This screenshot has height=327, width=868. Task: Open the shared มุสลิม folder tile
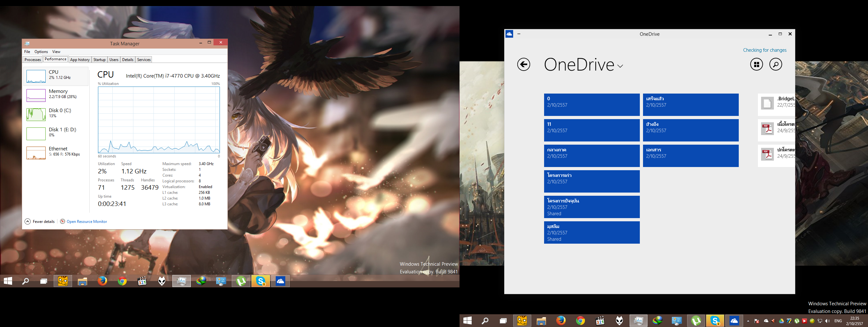tap(592, 232)
